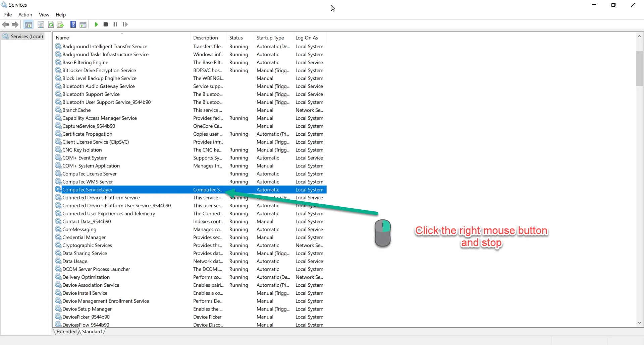Select Services (Local) in the console tree

pyautogui.click(x=27, y=37)
